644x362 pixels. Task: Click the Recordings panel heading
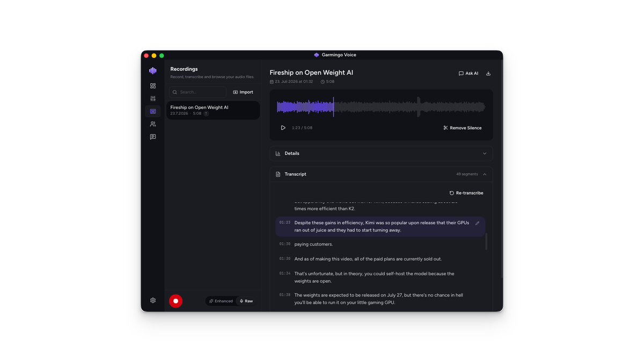[x=184, y=69]
